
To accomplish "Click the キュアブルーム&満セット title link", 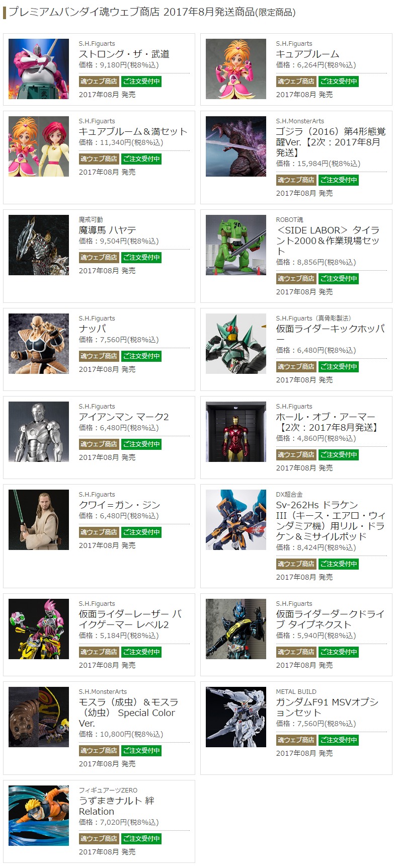I will click(133, 131).
